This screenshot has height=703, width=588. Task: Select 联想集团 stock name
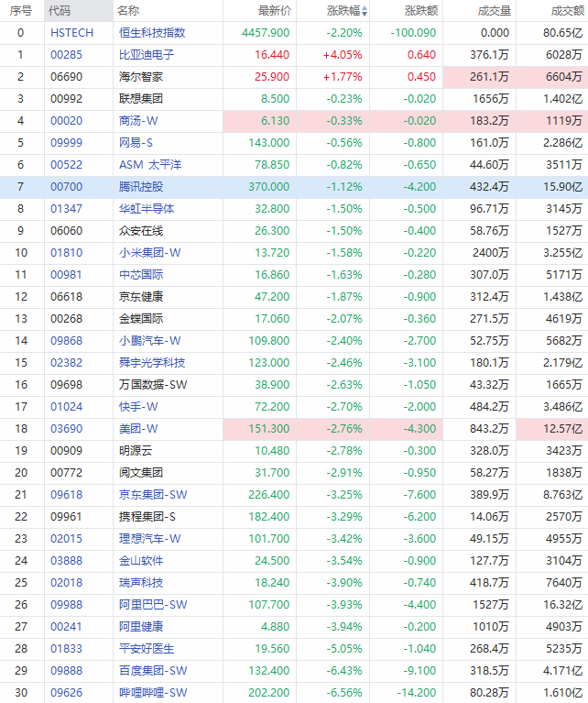[x=141, y=99]
